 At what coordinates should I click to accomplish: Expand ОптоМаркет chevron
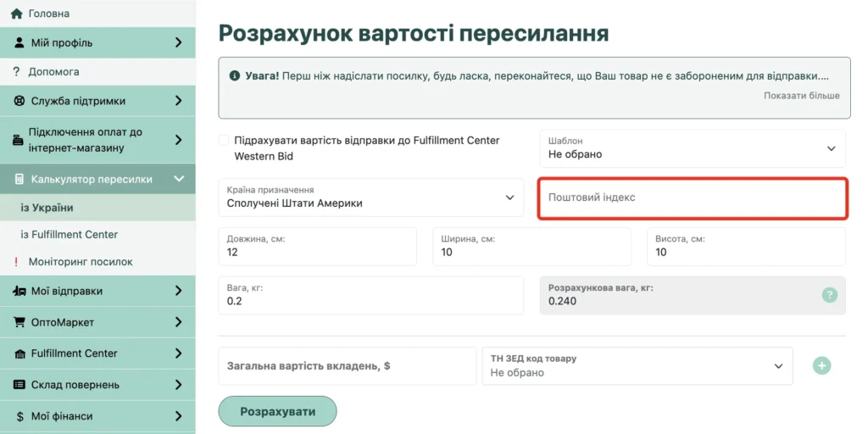point(178,322)
